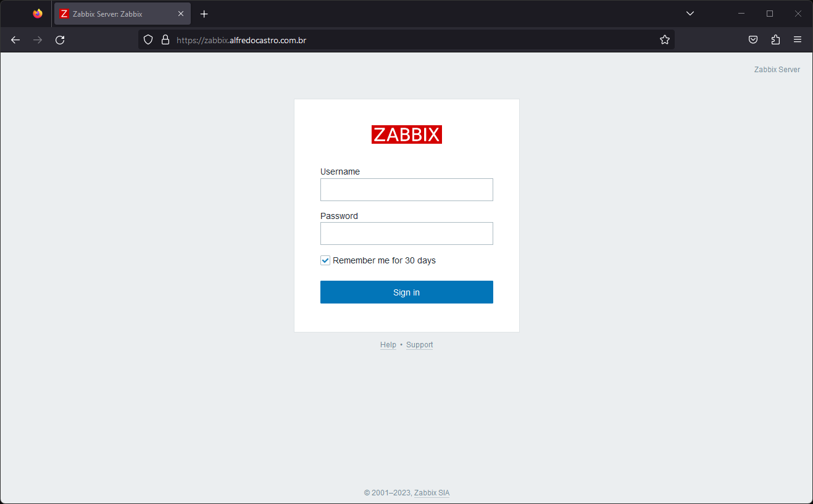Open the Support link

pos(420,345)
